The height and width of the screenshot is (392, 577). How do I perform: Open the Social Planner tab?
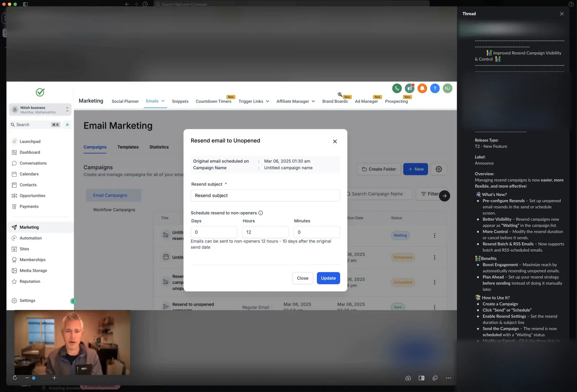pos(125,102)
